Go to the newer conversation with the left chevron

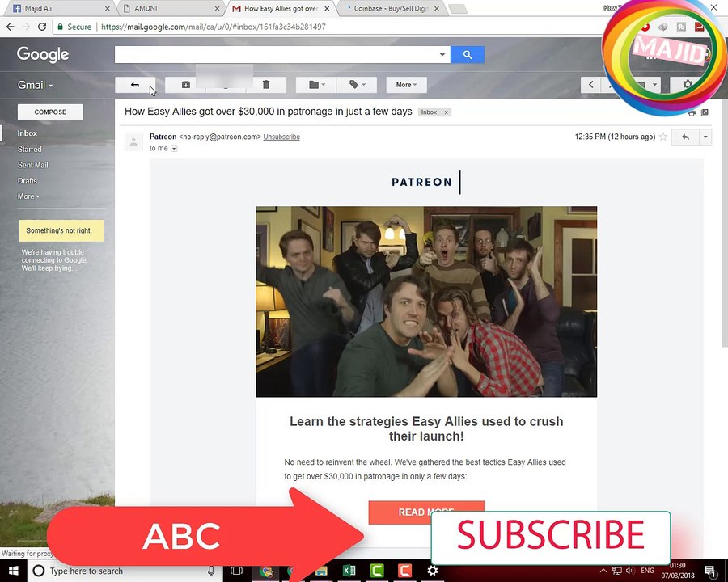tap(590, 85)
